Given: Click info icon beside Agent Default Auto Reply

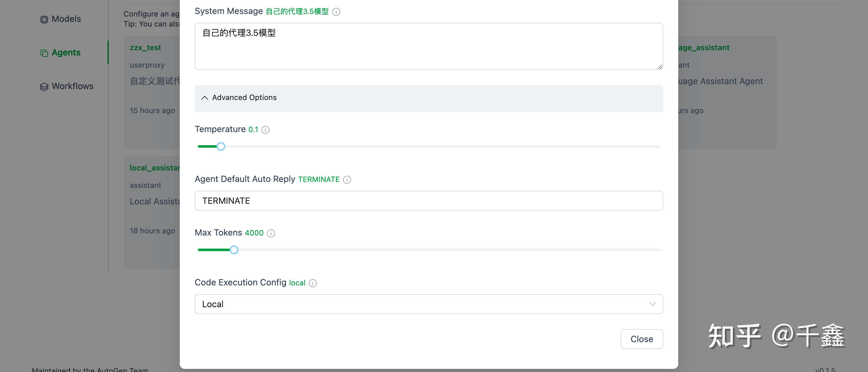Looking at the screenshot, I should click(x=347, y=180).
